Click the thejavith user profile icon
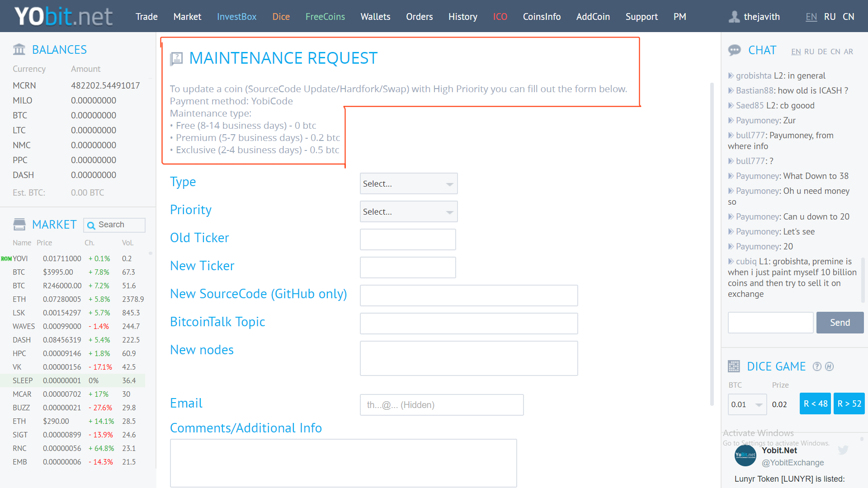The height and width of the screenshot is (488, 868). coord(734,17)
